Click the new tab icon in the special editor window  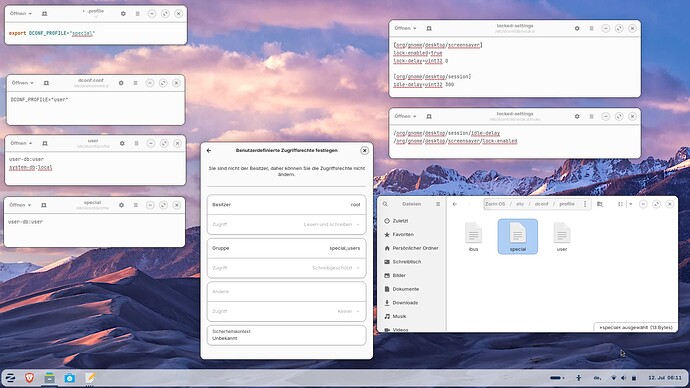click(44, 205)
